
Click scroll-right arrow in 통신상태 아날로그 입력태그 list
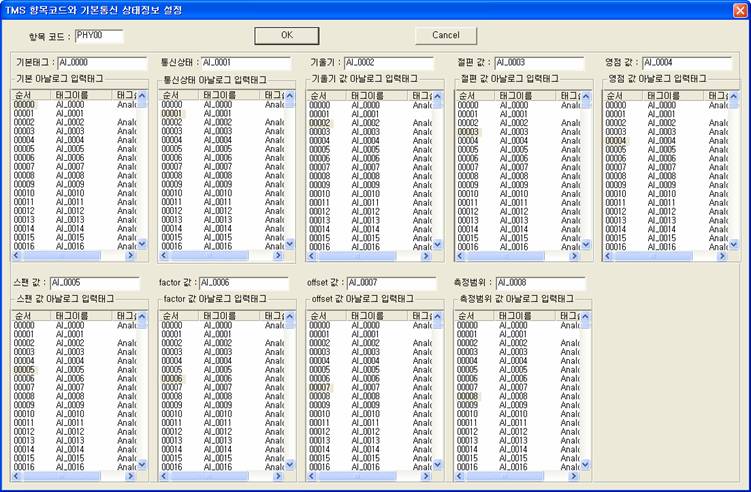[x=278, y=256]
